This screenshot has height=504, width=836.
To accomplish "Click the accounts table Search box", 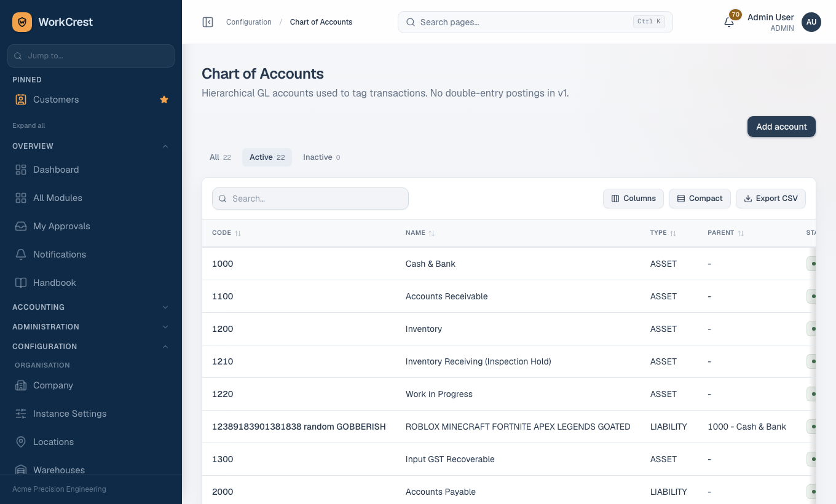I will 310,199.
